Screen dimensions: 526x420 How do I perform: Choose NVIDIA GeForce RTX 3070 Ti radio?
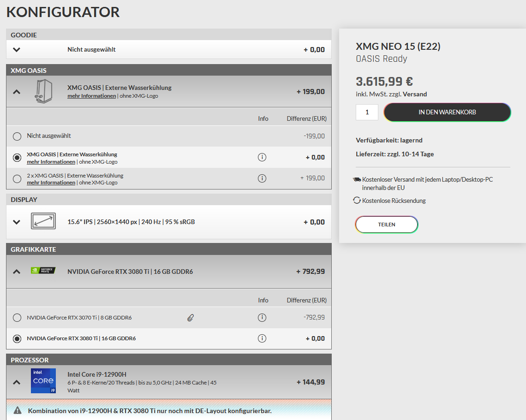(17, 318)
